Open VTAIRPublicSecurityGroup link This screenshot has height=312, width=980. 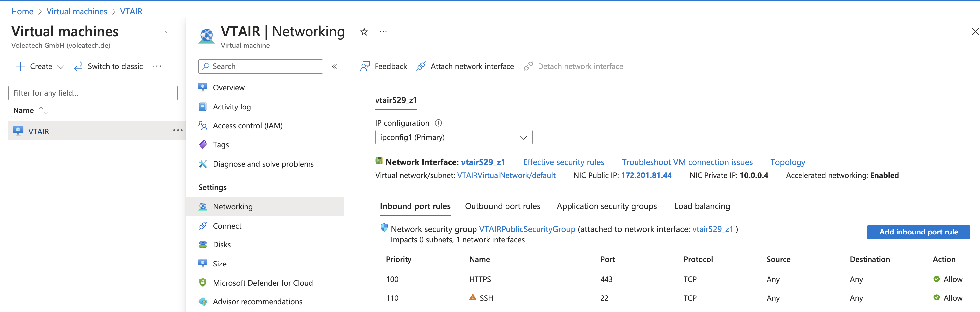coord(527,229)
